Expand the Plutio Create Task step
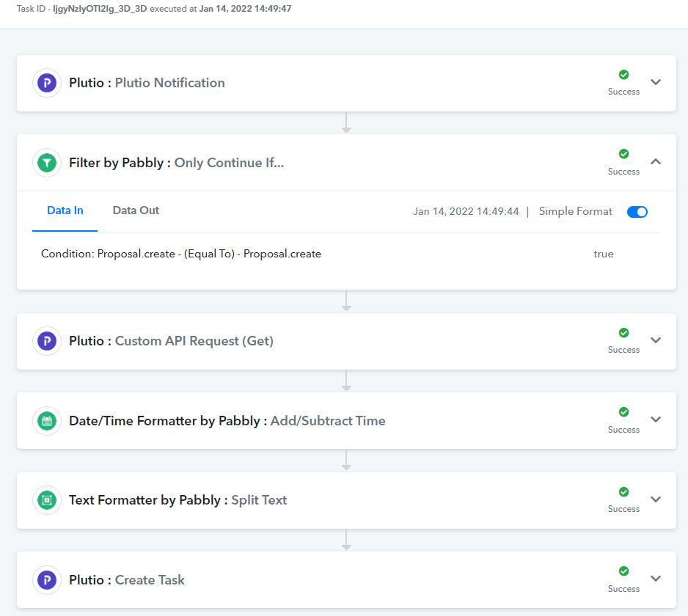Viewport: 688px width, 616px height. [656, 579]
